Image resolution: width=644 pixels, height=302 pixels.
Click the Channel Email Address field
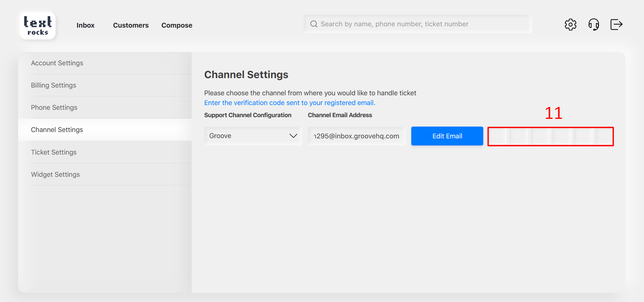(356, 136)
